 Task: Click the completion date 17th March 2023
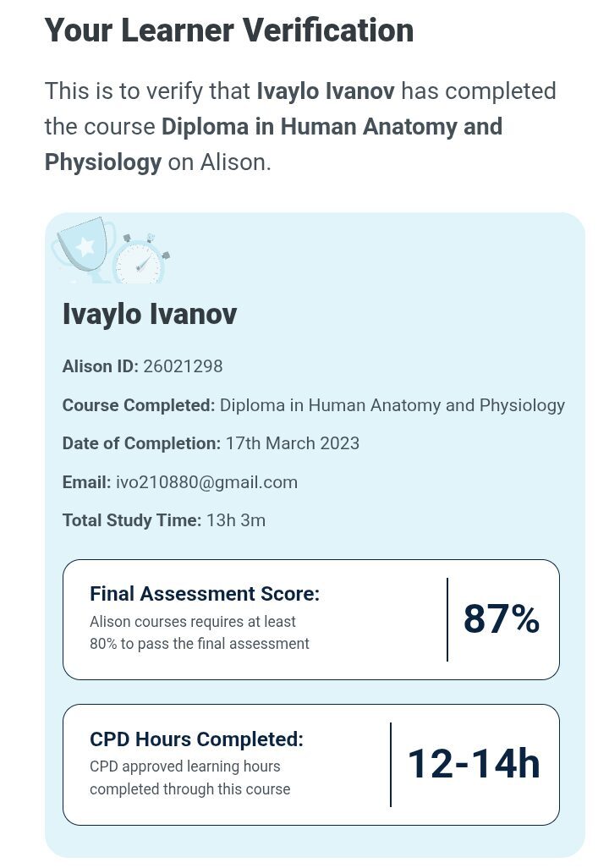(x=290, y=443)
